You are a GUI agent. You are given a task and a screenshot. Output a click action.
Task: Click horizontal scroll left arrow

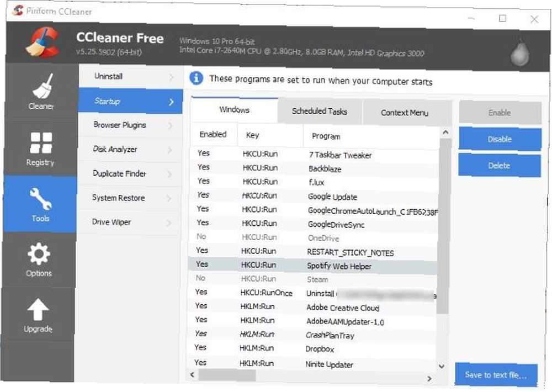(x=192, y=375)
